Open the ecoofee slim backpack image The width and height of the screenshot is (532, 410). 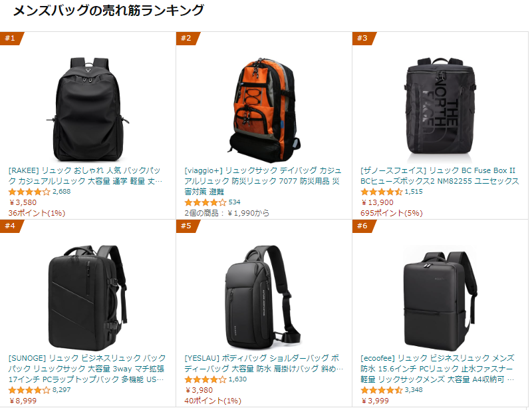coord(440,298)
